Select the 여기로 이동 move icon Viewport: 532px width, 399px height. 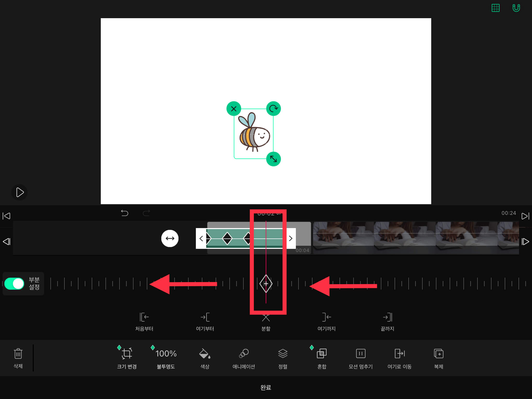400,354
